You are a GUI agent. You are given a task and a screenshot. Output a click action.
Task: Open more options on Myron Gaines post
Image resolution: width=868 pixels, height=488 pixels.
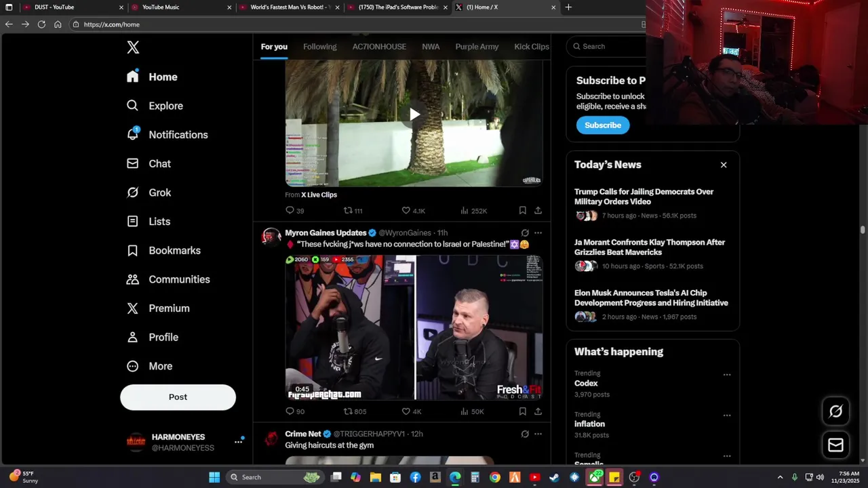click(538, 233)
